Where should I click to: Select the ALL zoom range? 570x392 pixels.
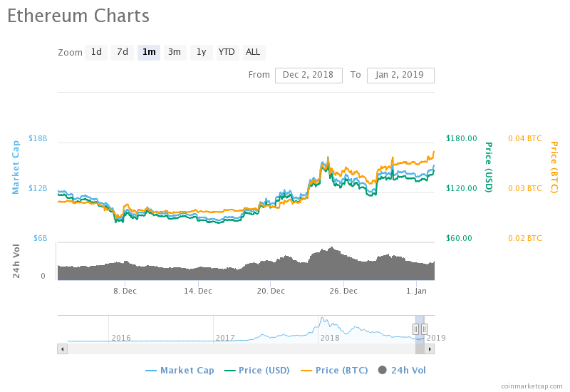(x=254, y=52)
